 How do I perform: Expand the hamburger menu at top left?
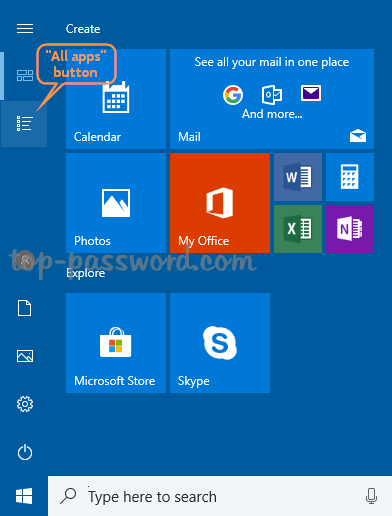(x=25, y=29)
